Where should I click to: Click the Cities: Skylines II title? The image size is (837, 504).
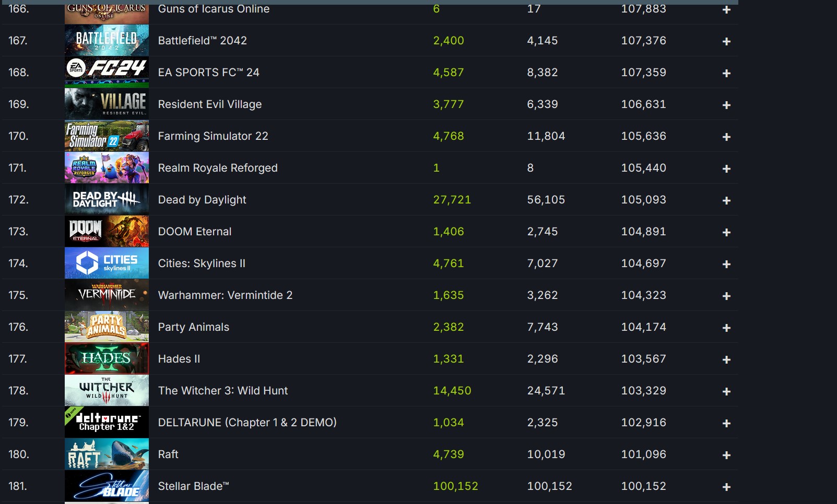pos(202,263)
